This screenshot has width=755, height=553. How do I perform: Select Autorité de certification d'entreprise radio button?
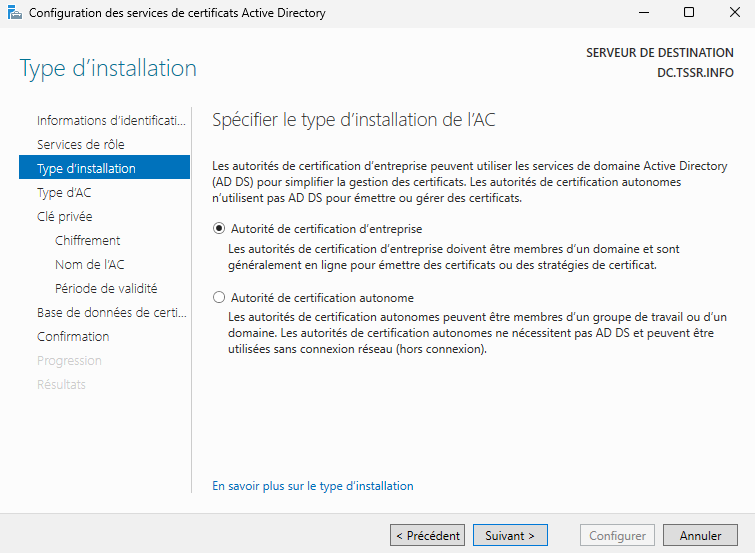[220, 229]
